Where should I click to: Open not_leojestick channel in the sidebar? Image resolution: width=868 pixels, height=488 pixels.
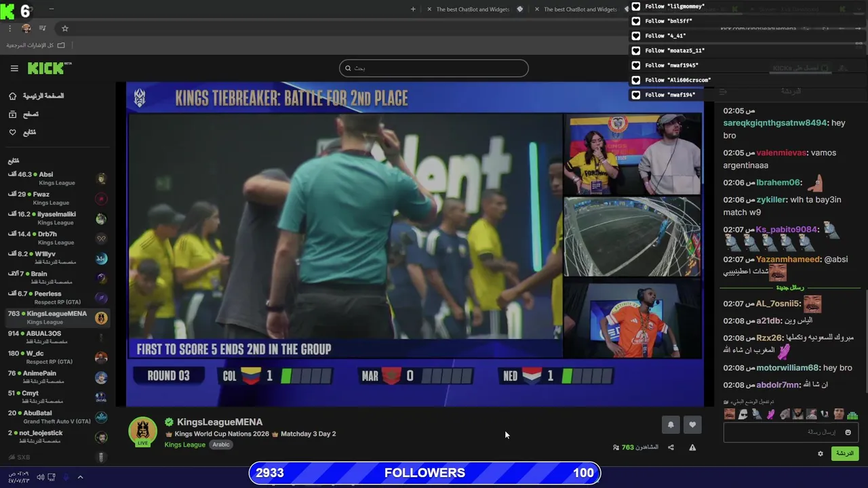(x=58, y=436)
